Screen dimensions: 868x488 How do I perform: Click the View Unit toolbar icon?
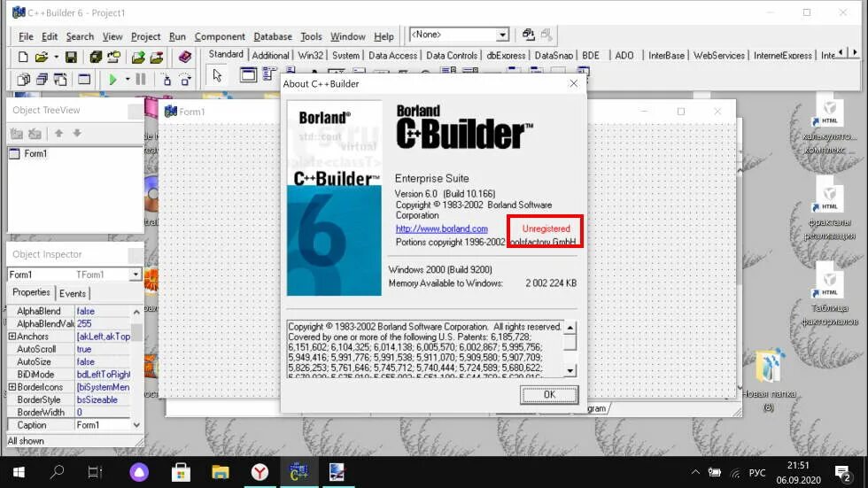pos(23,80)
